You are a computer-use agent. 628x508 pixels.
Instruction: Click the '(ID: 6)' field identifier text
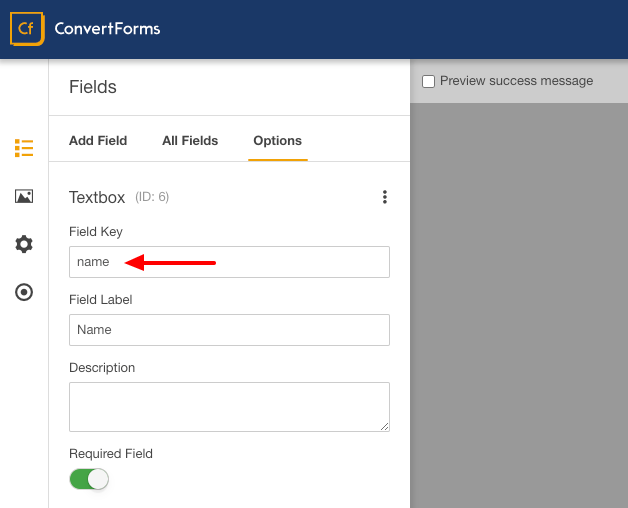tap(152, 197)
